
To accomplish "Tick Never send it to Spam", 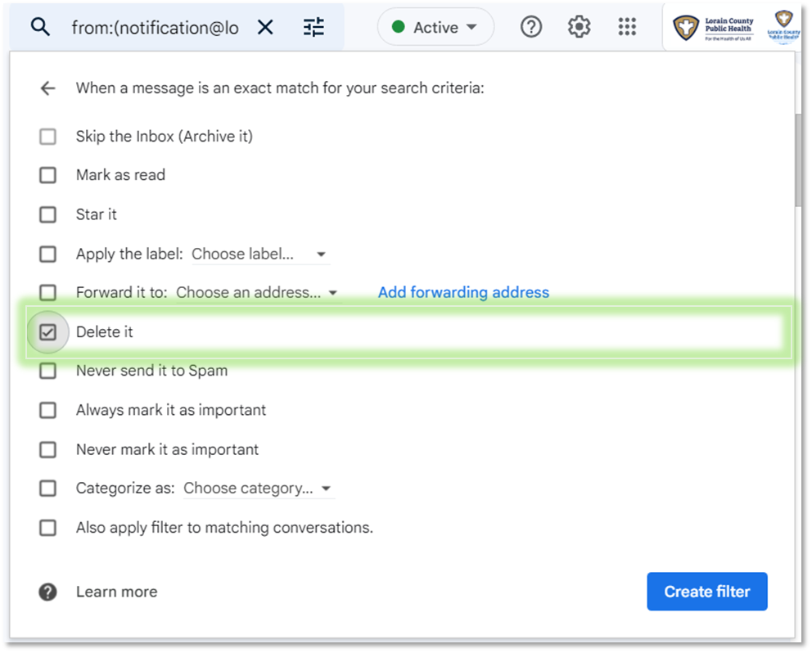I will (48, 371).
